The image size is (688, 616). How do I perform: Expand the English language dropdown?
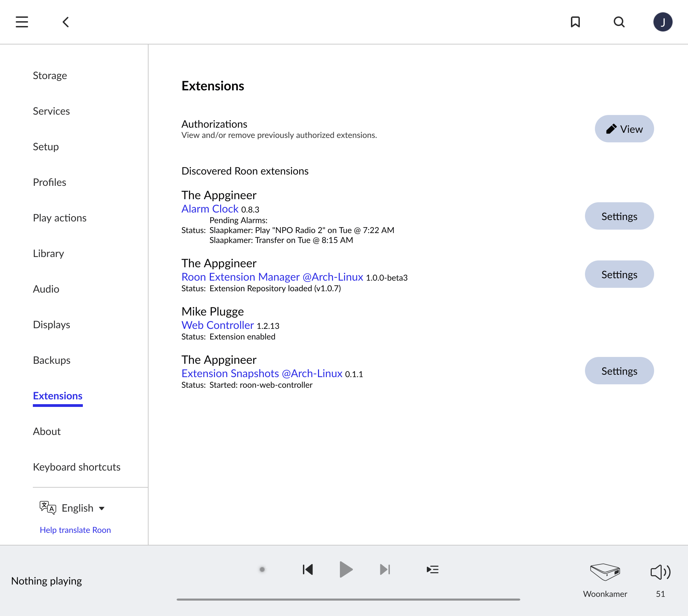(82, 508)
